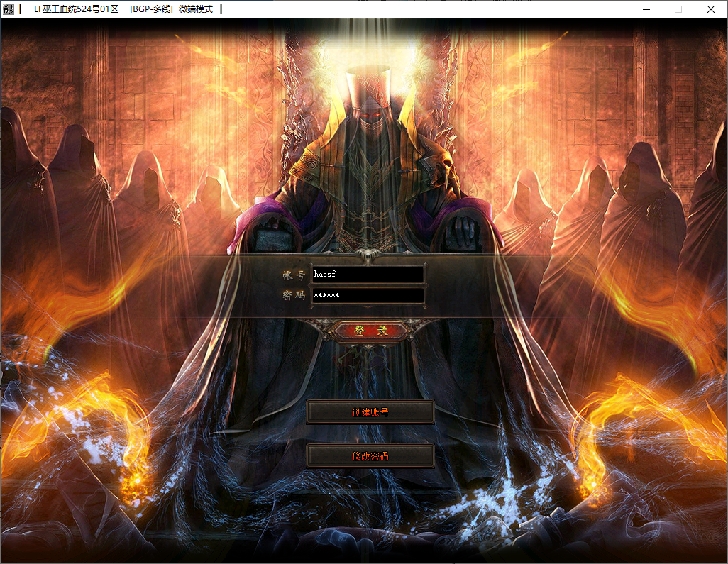
Task: Close the game client window
Action: 711,9
